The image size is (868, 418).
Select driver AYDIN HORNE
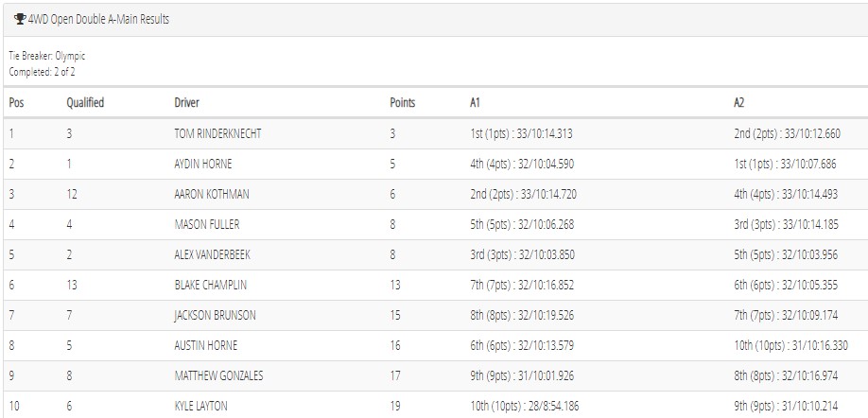[x=202, y=164]
